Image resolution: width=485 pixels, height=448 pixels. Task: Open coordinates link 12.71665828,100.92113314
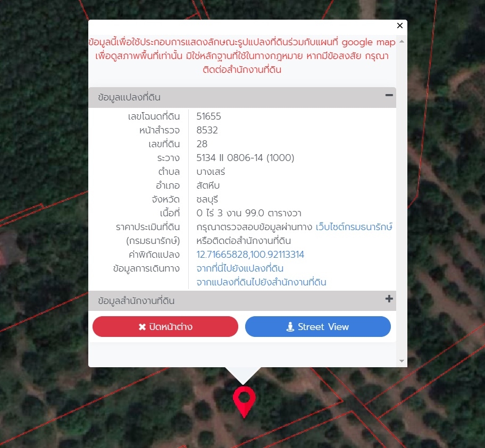click(x=250, y=255)
